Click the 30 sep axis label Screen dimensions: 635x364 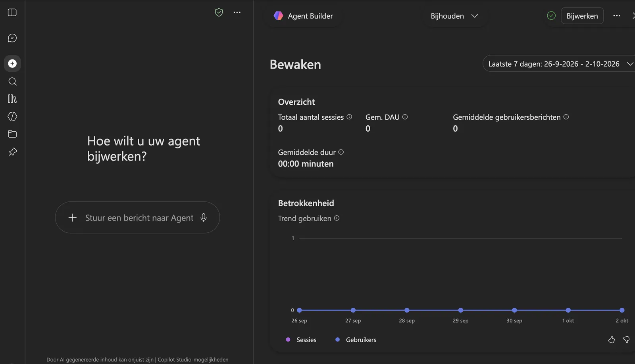tap(514, 320)
